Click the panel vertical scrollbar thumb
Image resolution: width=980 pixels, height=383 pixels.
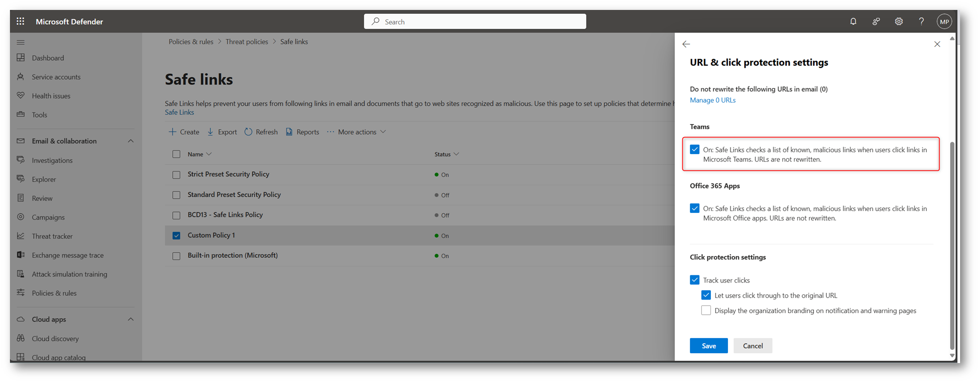click(x=952, y=246)
